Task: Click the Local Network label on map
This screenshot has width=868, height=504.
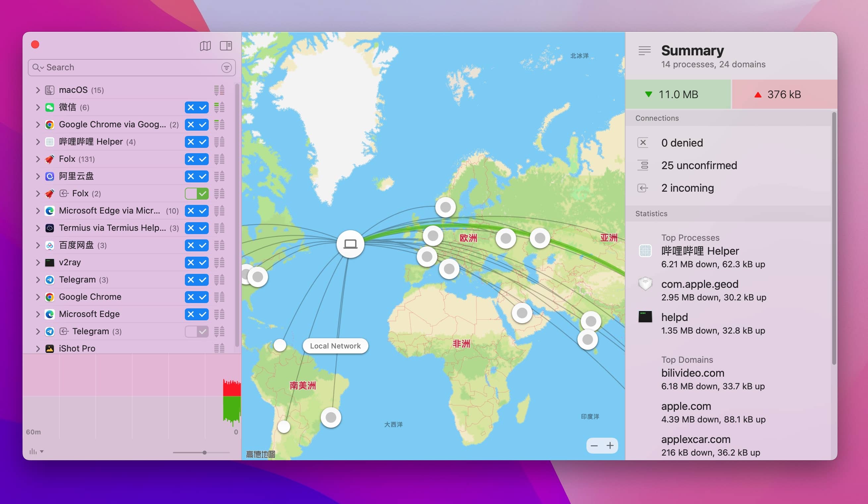Action: 335,346
